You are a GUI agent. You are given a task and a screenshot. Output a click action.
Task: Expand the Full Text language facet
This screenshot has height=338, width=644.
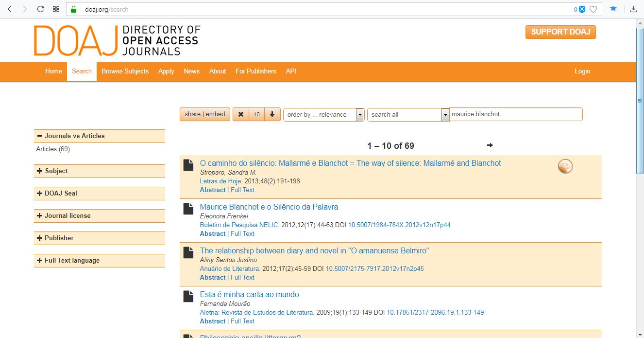[100, 261]
